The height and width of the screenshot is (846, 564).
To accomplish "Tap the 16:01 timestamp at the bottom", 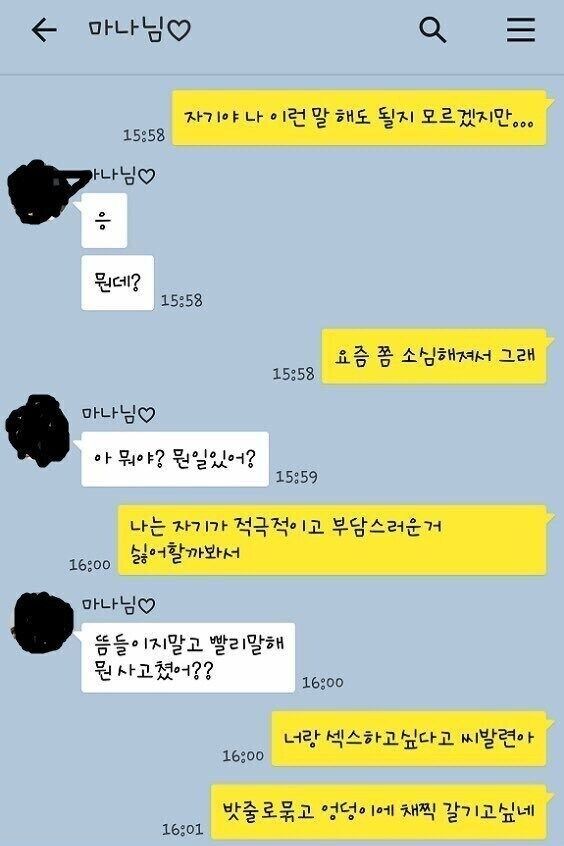I will (x=182, y=829).
